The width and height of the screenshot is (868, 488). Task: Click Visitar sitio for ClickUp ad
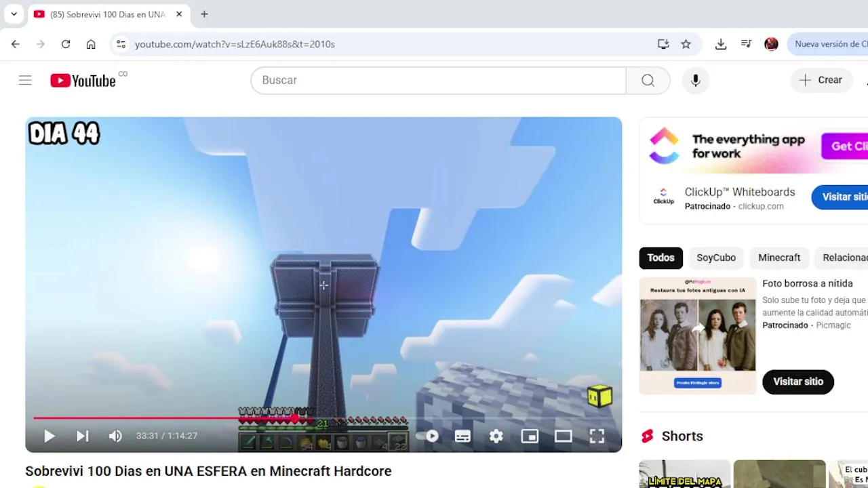pos(840,197)
